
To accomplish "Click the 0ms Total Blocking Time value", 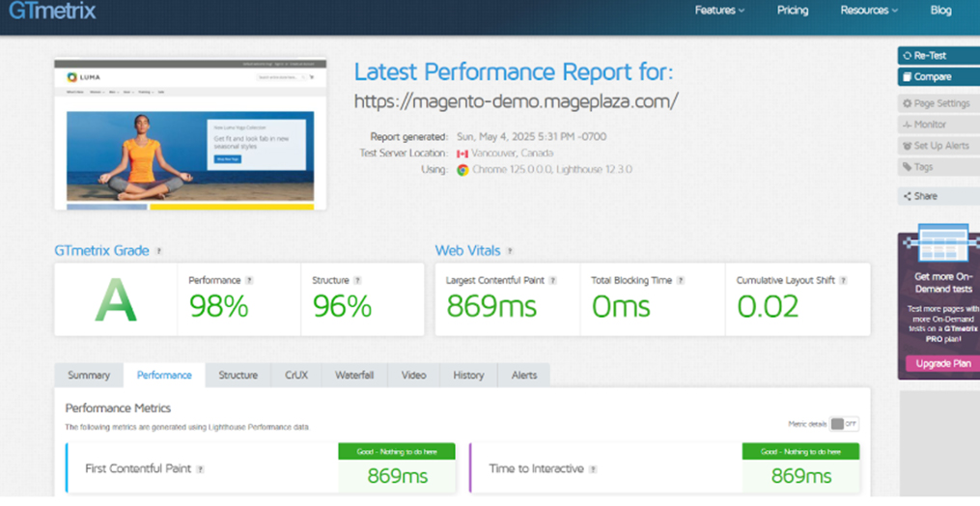I will point(621,306).
